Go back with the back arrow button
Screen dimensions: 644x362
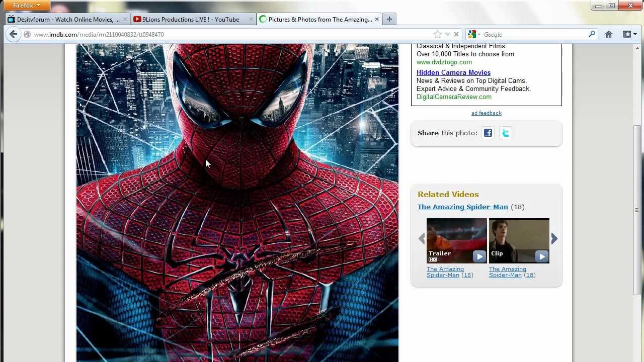(x=13, y=34)
